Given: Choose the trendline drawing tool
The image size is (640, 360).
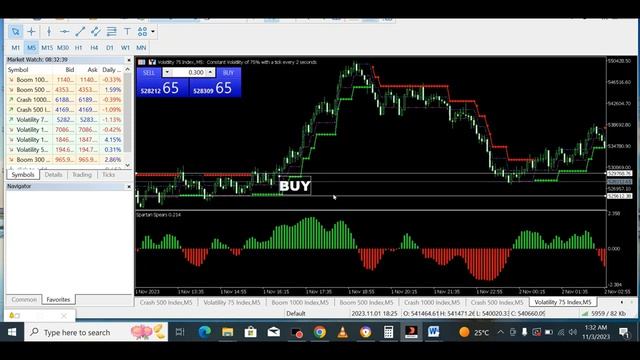Looking at the screenshot, I should 80,31.
